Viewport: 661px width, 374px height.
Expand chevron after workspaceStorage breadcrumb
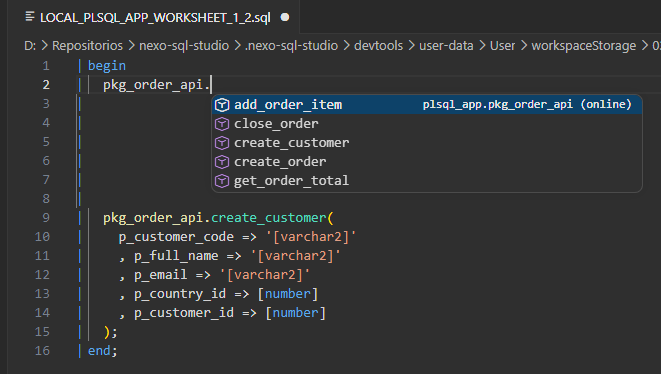point(645,46)
